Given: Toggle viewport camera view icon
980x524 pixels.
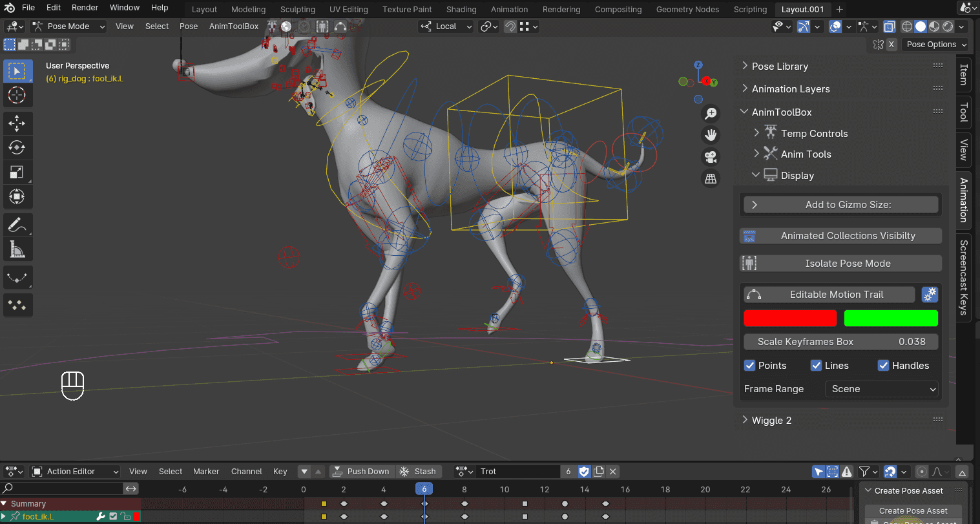Looking at the screenshot, I should pyautogui.click(x=711, y=156).
